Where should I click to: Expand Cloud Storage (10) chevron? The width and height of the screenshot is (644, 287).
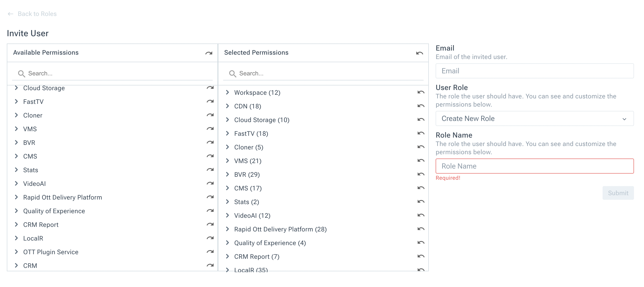[227, 120]
